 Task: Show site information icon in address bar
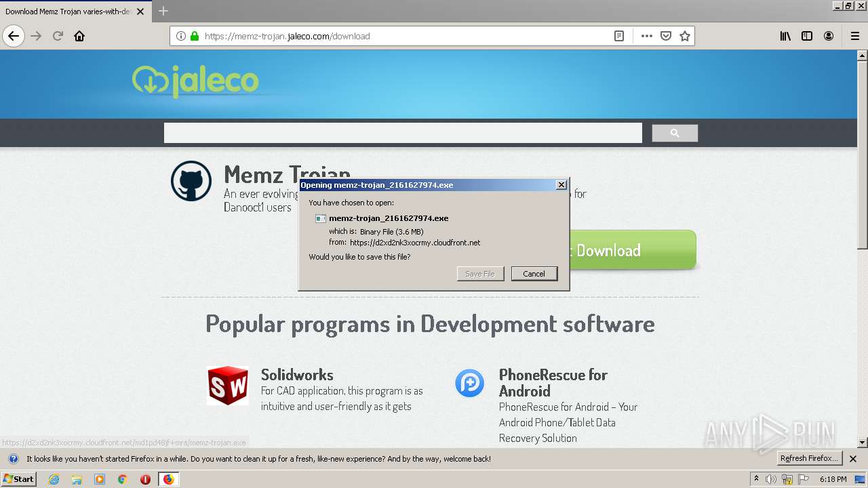coord(181,36)
